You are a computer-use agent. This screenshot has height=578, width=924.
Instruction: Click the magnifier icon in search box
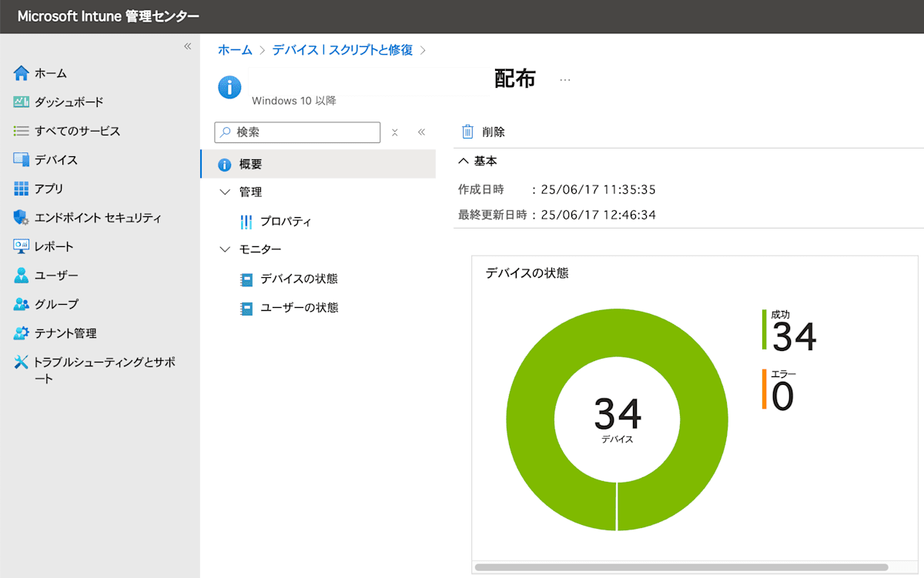click(226, 132)
